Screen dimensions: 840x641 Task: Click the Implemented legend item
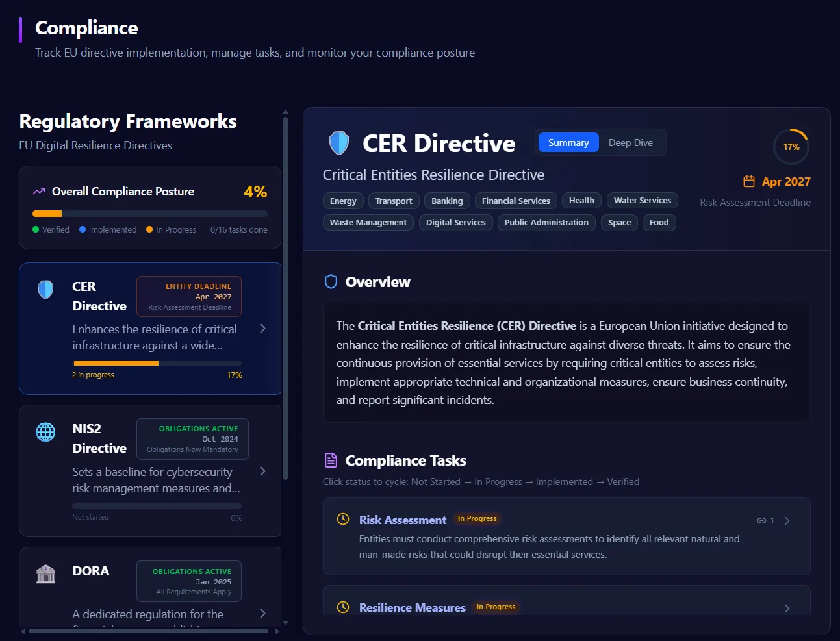pyautogui.click(x=108, y=230)
